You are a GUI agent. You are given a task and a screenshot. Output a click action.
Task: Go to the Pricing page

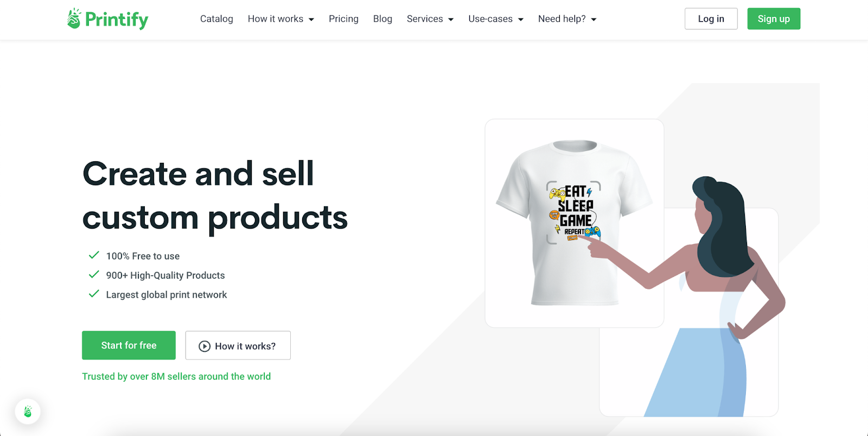point(343,19)
